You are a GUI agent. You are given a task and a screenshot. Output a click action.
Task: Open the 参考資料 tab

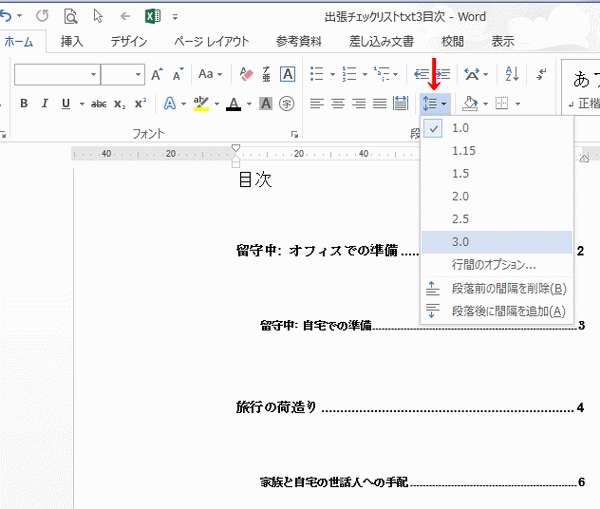click(x=298, y=41)
